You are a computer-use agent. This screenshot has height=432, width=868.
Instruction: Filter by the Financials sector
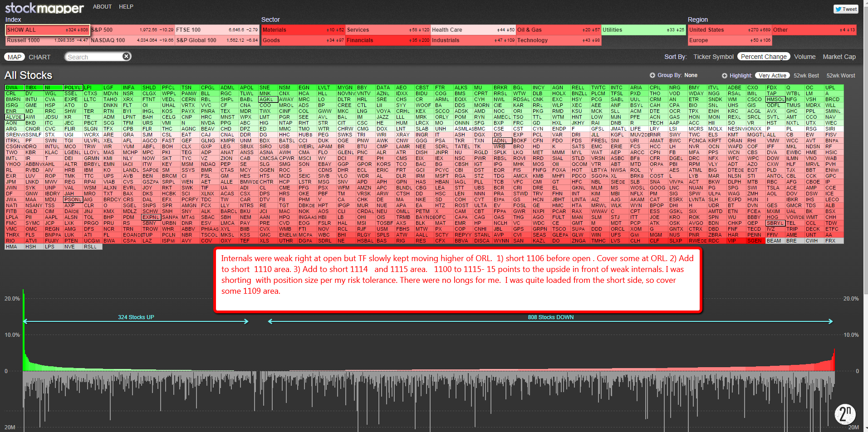pyautogui.click(x=388, y=40)
